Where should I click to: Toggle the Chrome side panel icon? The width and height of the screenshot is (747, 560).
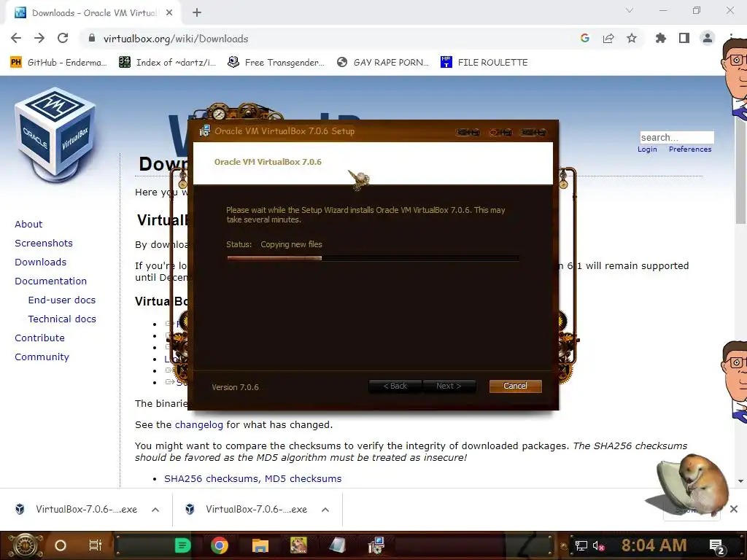click(684, 39)
